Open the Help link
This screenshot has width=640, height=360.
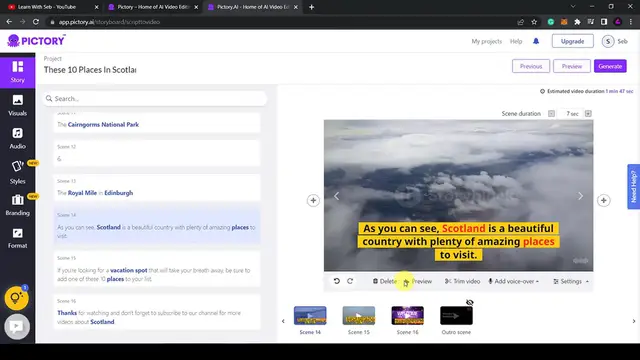click(516, 41)
